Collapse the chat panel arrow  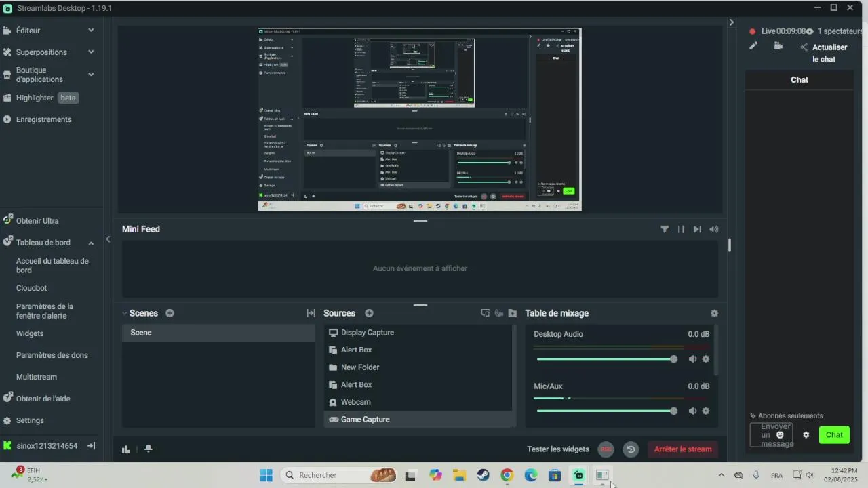click(x=731, y=22)
